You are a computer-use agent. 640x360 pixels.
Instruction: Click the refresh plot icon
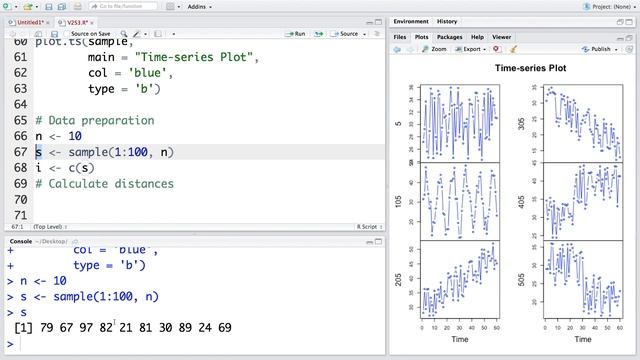point(629,49)
